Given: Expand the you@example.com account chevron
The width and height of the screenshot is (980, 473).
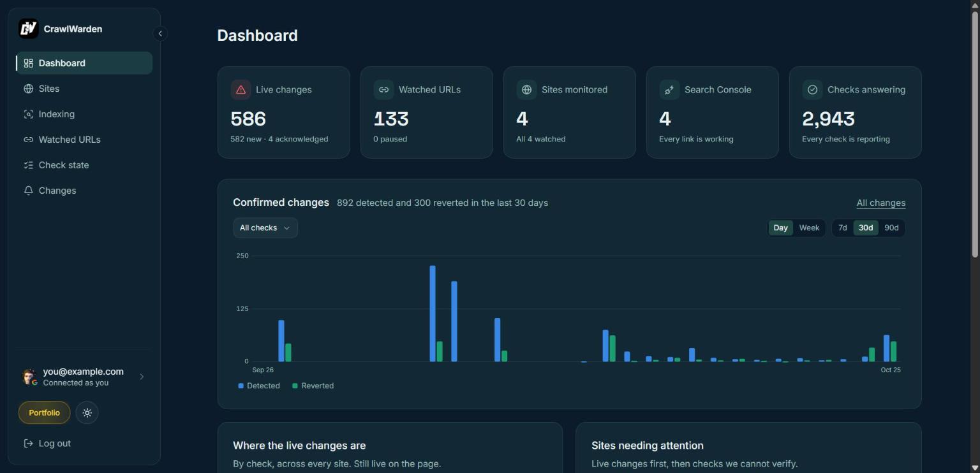Looking at the screenshot, I should click(x=142, y=377).
